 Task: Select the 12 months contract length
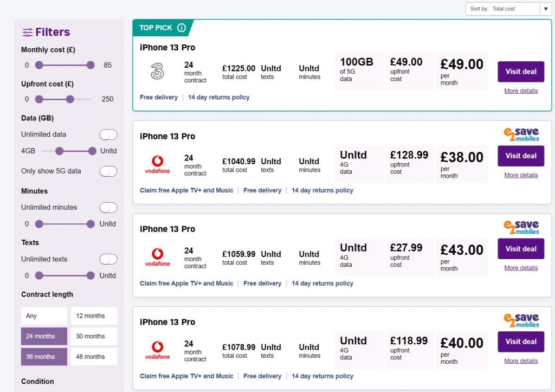point(94,316)
